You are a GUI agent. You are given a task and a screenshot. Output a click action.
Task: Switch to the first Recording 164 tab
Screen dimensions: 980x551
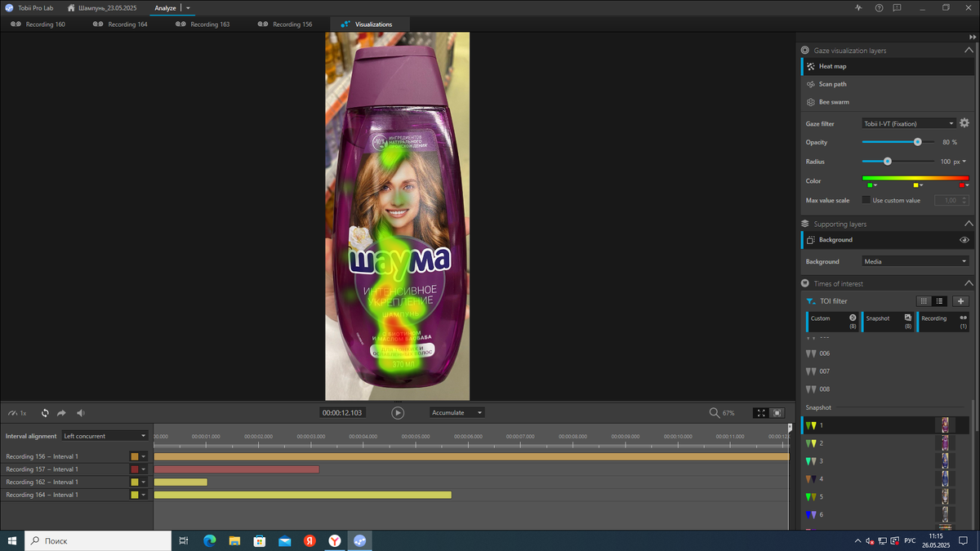120,24
